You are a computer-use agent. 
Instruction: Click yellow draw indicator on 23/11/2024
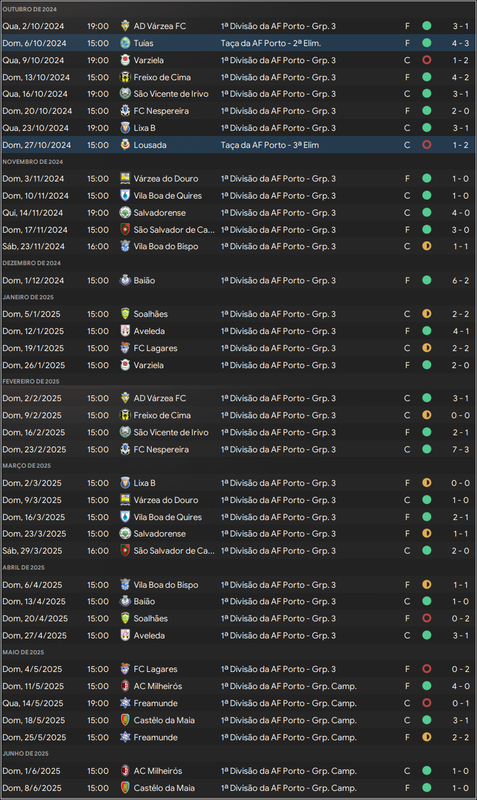[427, 246]
